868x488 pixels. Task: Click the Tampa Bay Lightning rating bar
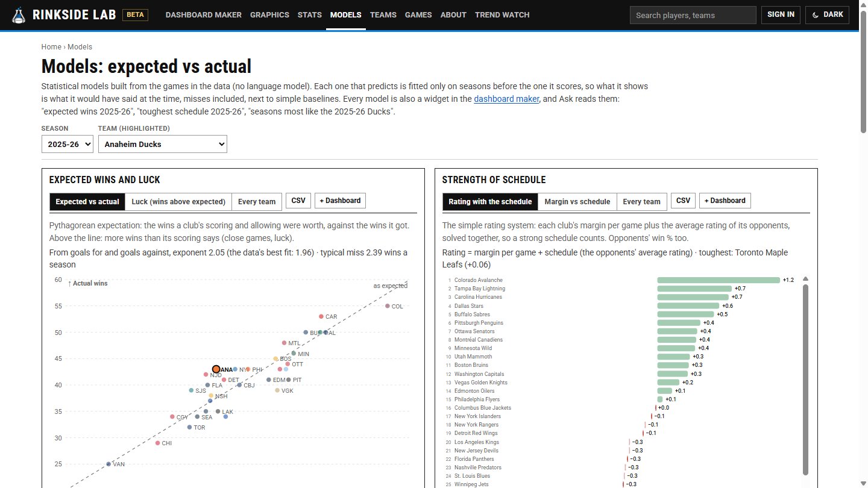pos(694,289)
